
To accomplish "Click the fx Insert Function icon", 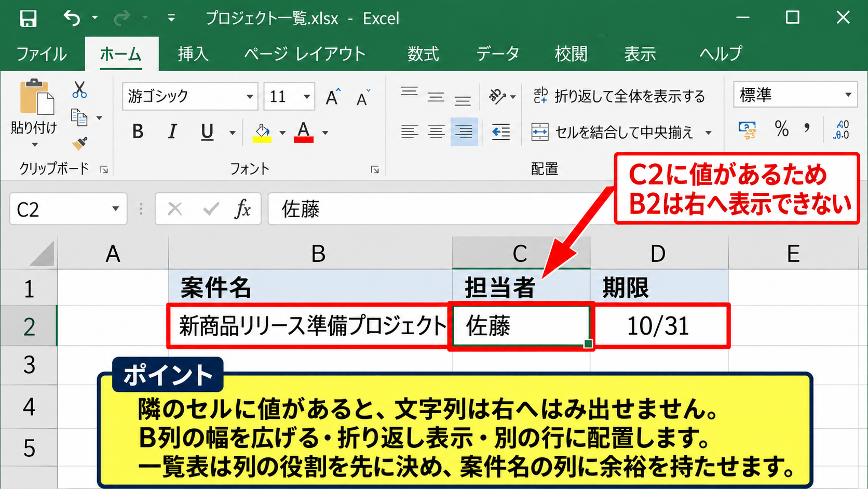I will coord(242,209).
